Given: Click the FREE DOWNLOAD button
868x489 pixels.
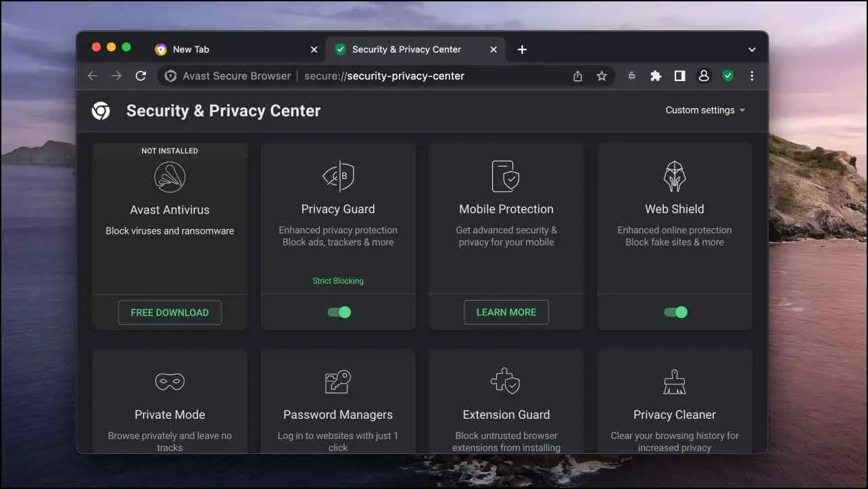Looking at the screenshot, I should coord(170,312).
